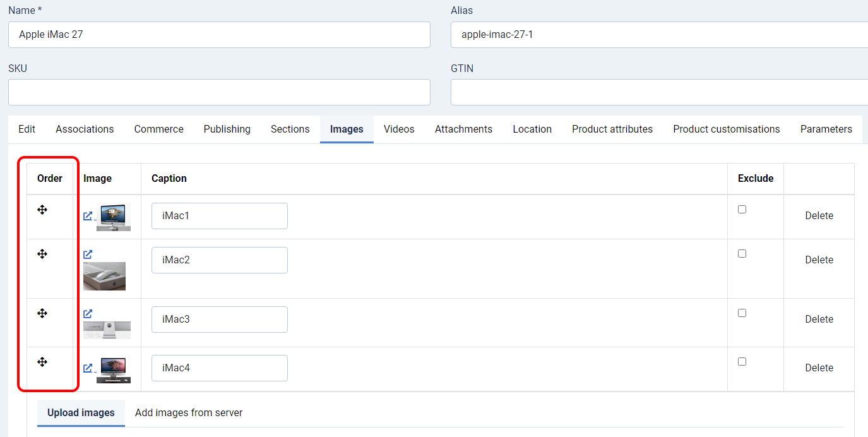Tick the Exclude checkbox for iMac2
This screenshot has width=868, height=437.
pyautogui.click(x=742, y=254)
